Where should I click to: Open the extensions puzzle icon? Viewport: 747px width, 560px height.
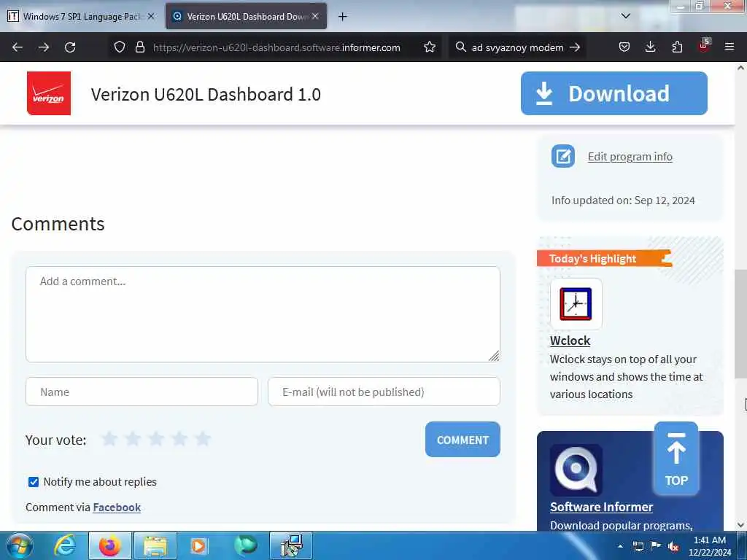tap(677, 47)
